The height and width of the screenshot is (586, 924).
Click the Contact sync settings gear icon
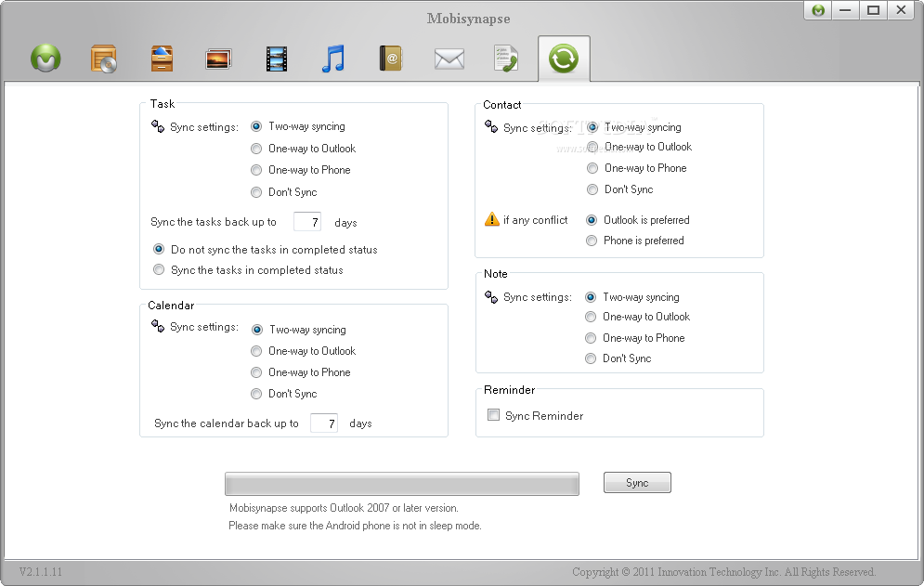click(491, 126)
